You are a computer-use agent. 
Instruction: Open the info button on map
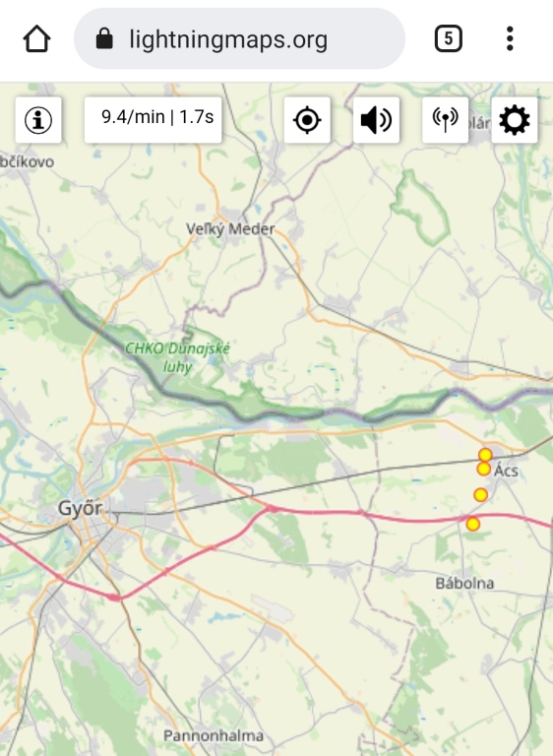click(38, 119)
